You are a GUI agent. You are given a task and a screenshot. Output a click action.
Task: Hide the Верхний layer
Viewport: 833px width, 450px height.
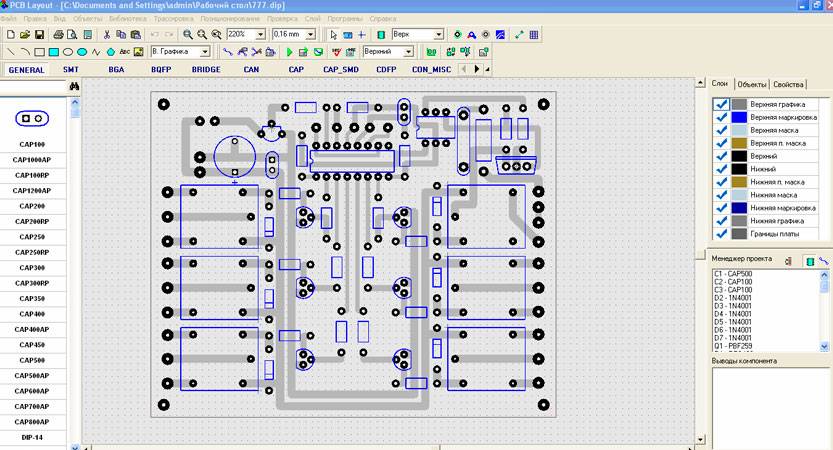[721, 156]
